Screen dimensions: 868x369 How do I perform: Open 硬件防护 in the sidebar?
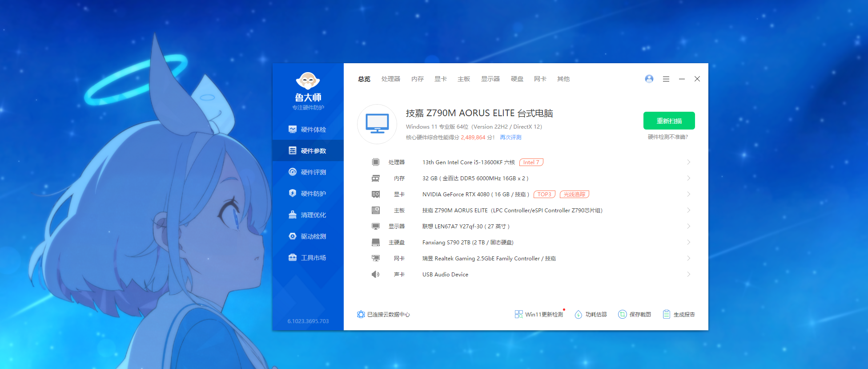(308, 194)
